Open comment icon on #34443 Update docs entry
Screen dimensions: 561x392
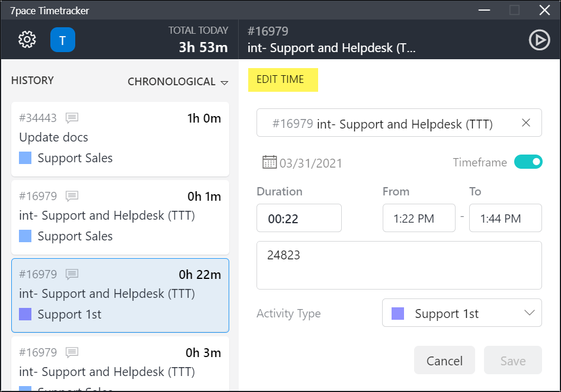click(x=72, y=118)
